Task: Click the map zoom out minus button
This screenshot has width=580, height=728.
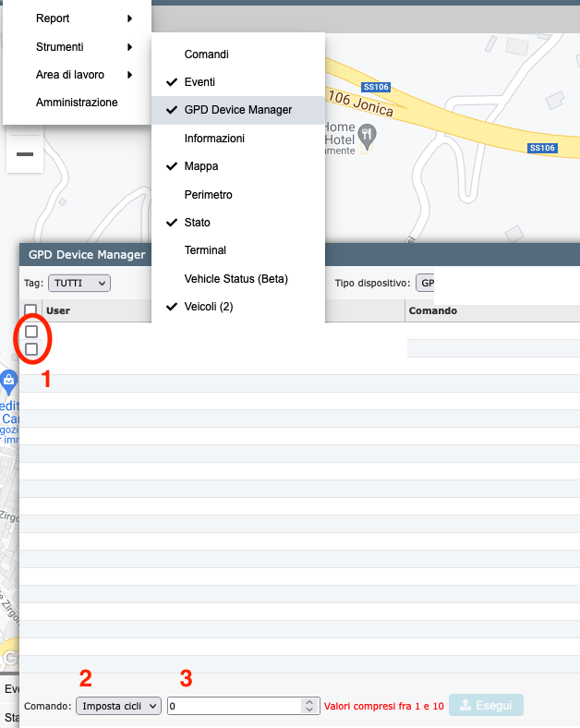Action: tap(25, 153)
